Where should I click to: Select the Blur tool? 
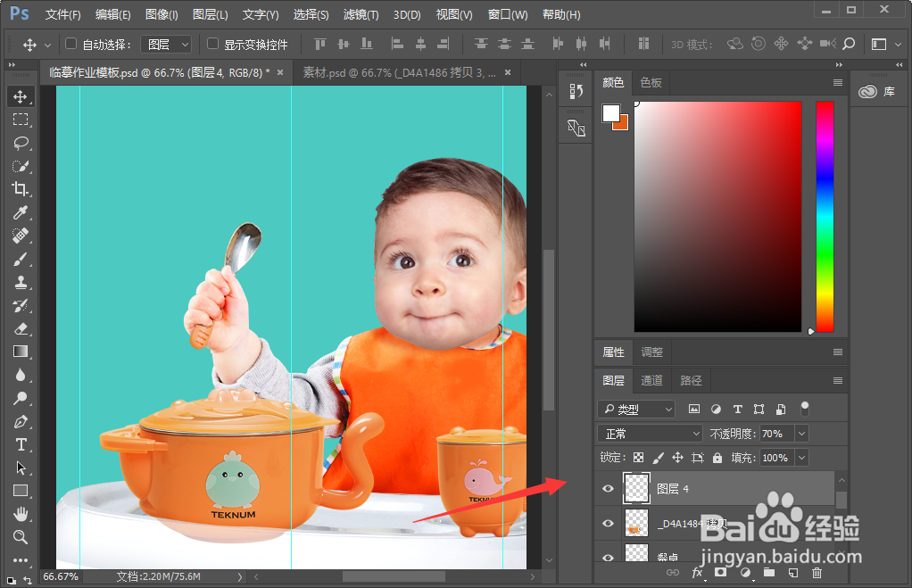tap(21, 375)
